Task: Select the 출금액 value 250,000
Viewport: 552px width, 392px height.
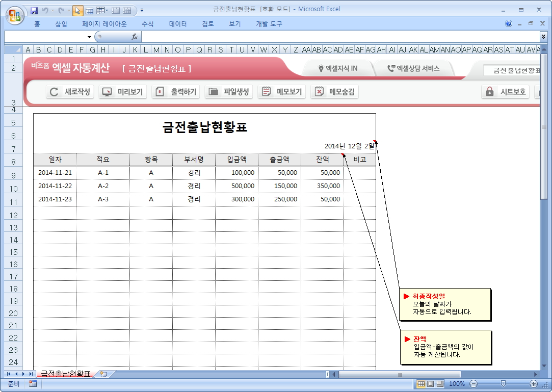Action: pos(279,199)
